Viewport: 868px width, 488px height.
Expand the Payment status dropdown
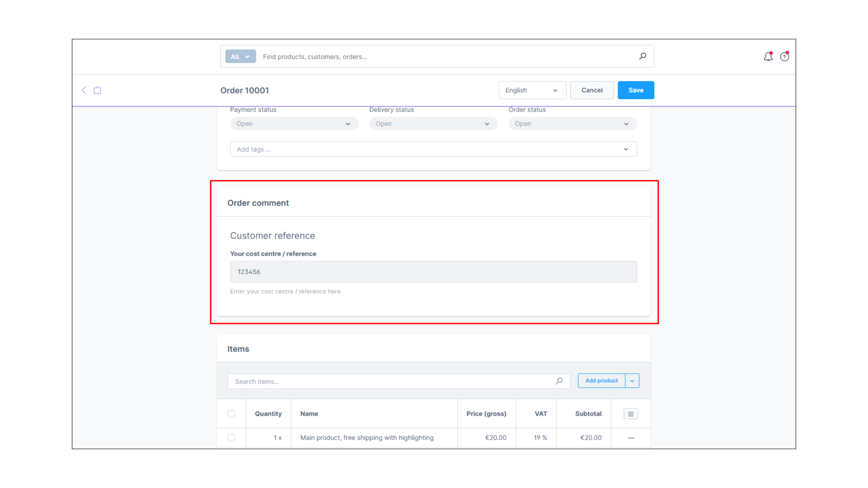coord(294,123)
